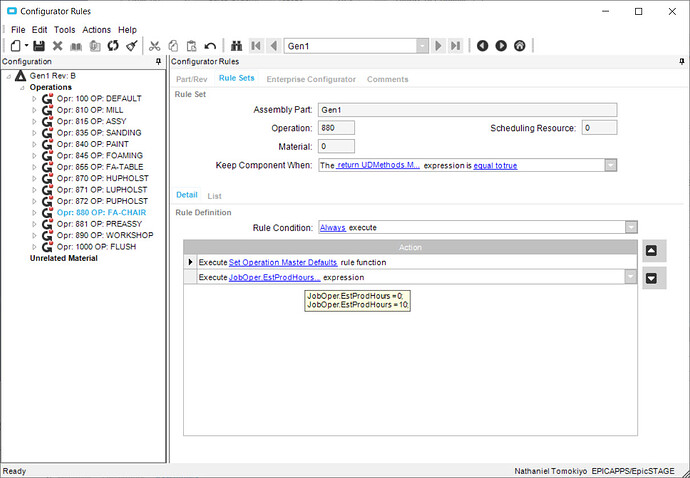The height and width of the screenshot is (478, 690).
Task: Click the Undo arrow icon
Action: (x=210, y=46)
